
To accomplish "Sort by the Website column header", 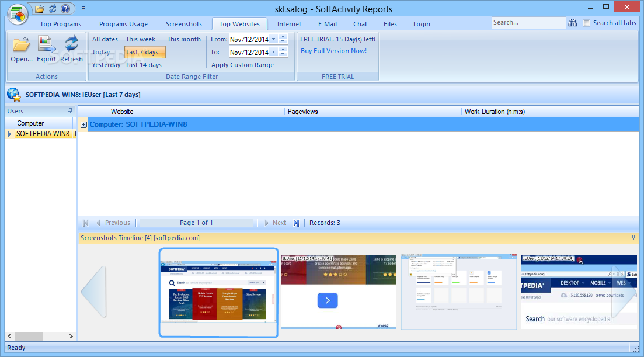I will 122,112.
